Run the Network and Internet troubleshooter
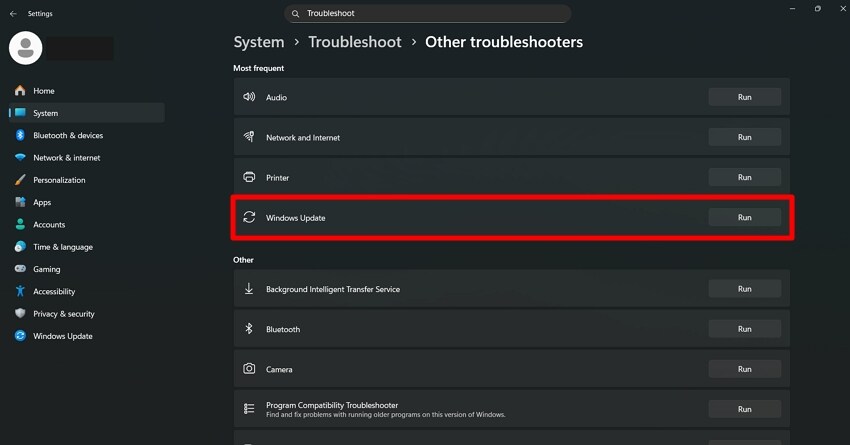This screenshot has width=850, height=445. (744, 137)
